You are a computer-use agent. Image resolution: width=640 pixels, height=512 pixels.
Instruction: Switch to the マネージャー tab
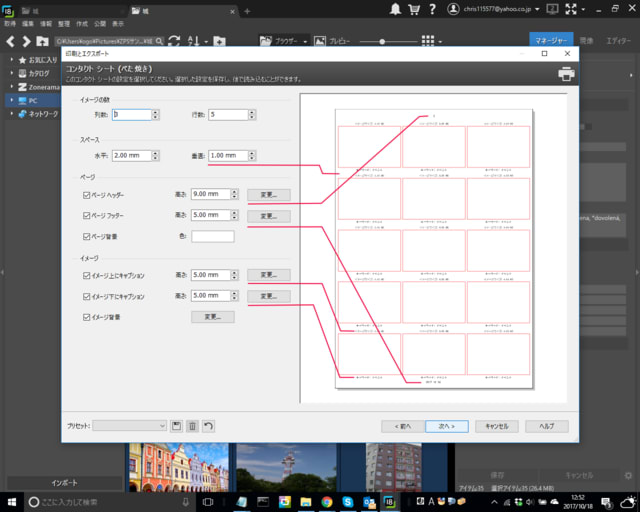pos(552,41)
